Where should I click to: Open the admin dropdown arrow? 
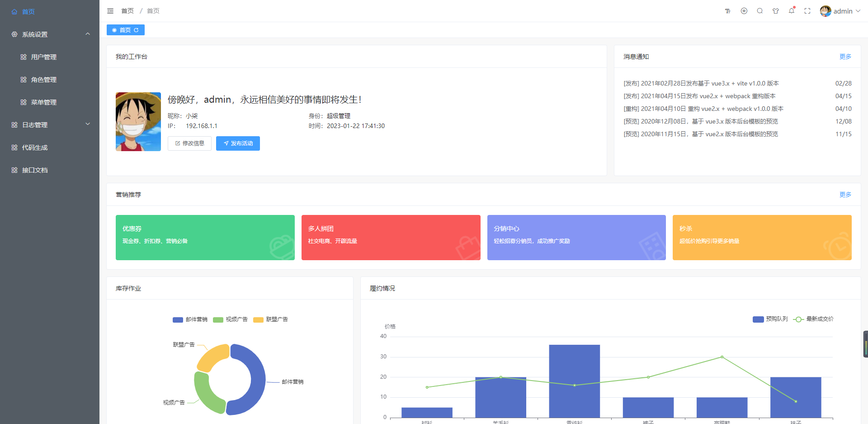(858, 11)
